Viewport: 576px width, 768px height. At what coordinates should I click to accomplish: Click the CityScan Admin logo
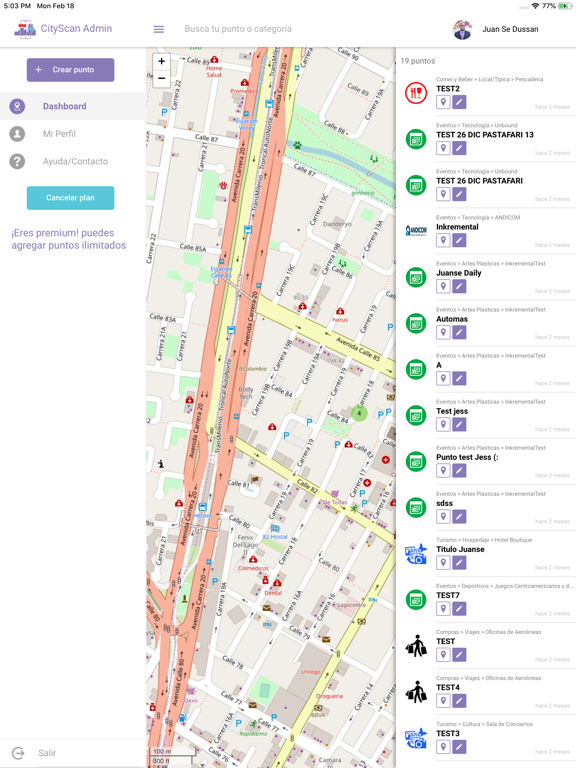click(25, 29)
